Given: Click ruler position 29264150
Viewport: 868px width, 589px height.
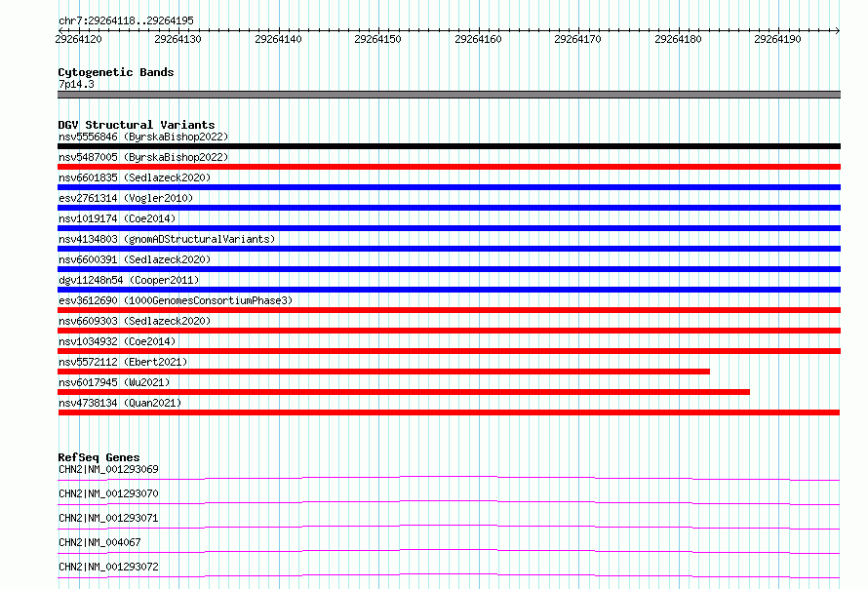Looking at the screenshot, I should pyautogui.click(x=377, y=39).
